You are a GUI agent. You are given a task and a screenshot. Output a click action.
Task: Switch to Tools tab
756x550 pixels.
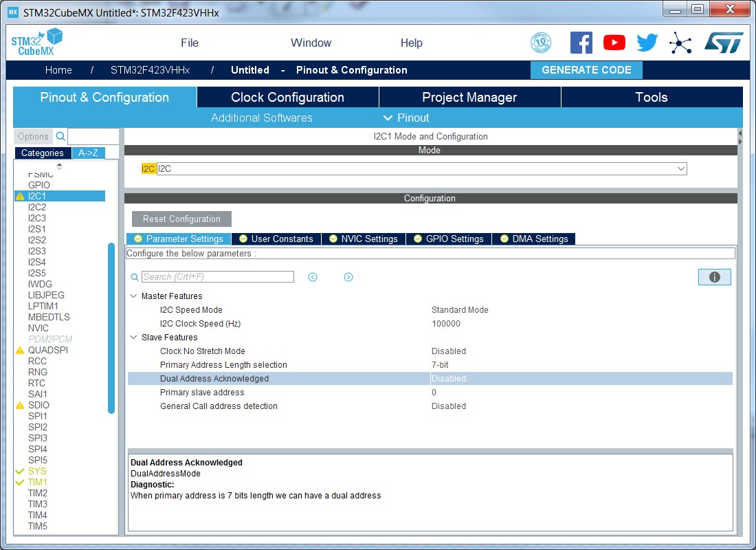652,97
